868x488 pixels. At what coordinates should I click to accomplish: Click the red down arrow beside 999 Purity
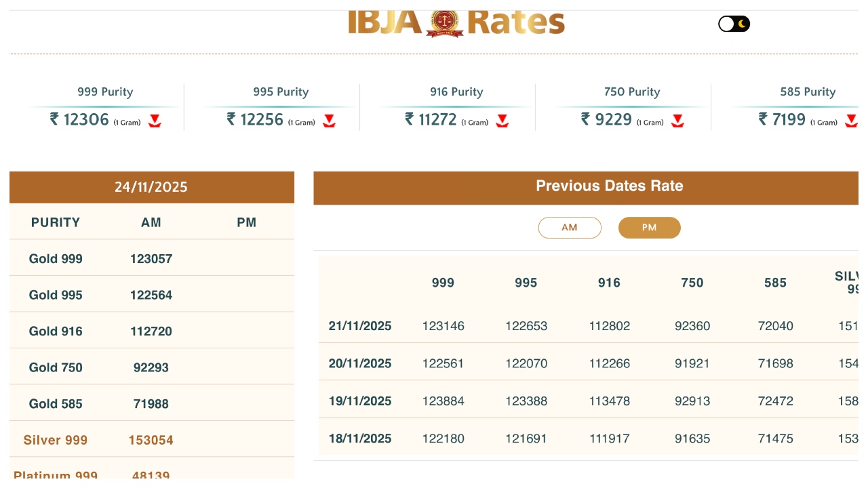point(155,121)
